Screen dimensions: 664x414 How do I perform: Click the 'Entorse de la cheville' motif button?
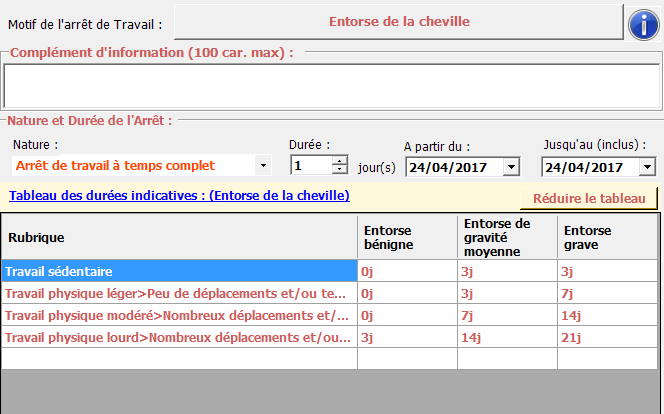[x=398, y=20]
